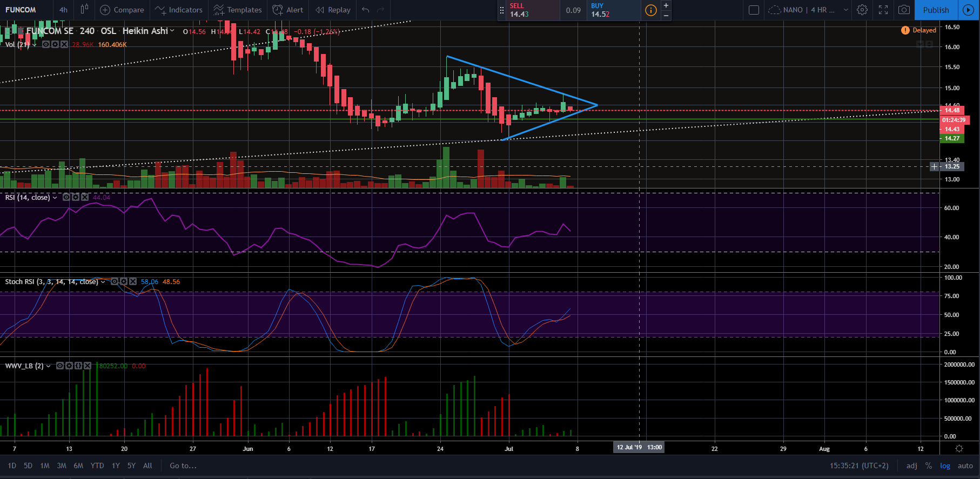980x479 pixels.
Task: Select the 1Y date range
Action: pyautogui.click(x=116, y=465)
